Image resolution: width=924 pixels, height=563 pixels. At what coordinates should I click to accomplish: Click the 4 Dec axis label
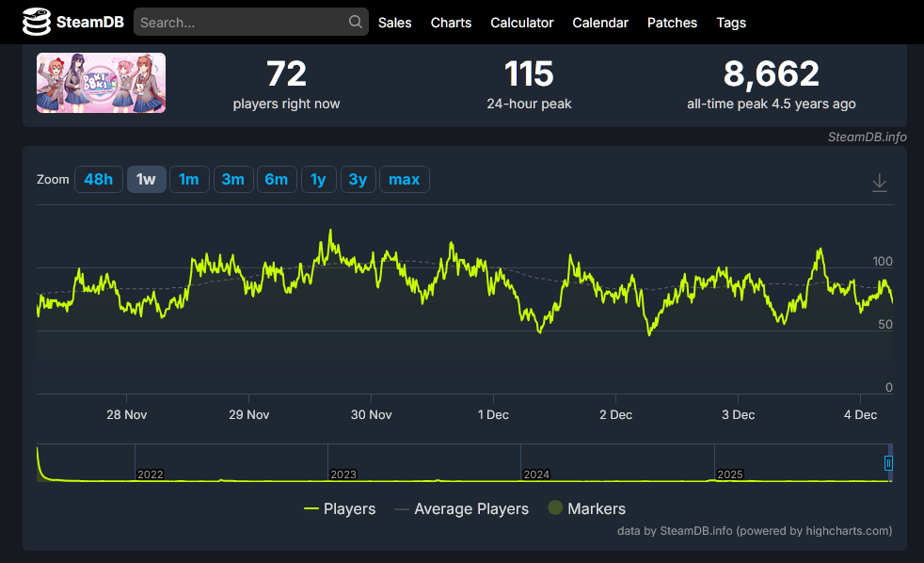860,414
